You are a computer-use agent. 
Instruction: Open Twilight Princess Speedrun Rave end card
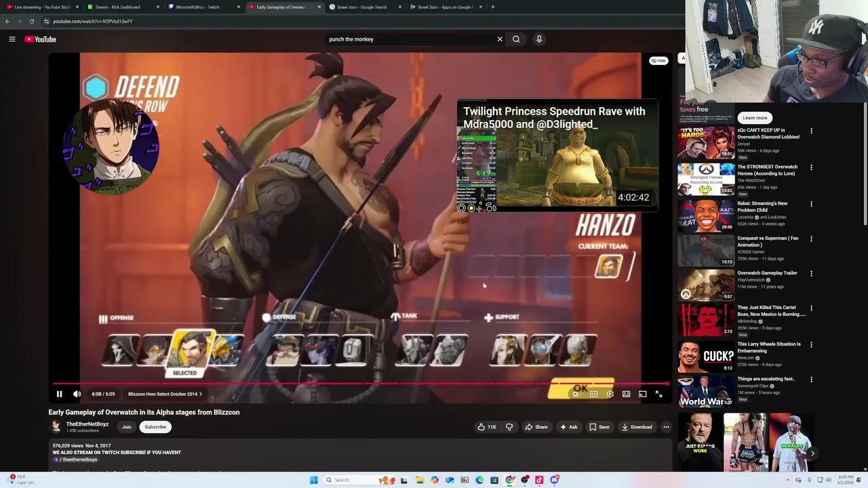pyautogui.click(x=557, y=156)
